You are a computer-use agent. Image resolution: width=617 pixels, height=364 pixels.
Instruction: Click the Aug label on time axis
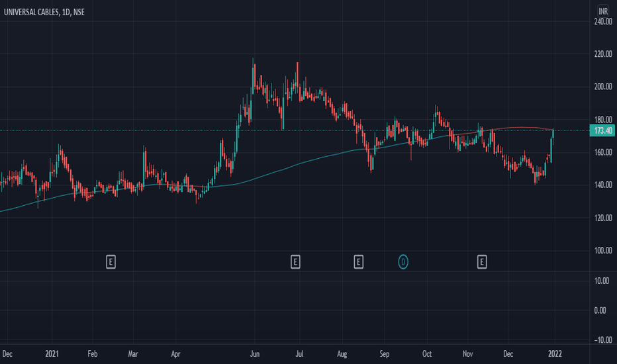[x=342, y=354]
